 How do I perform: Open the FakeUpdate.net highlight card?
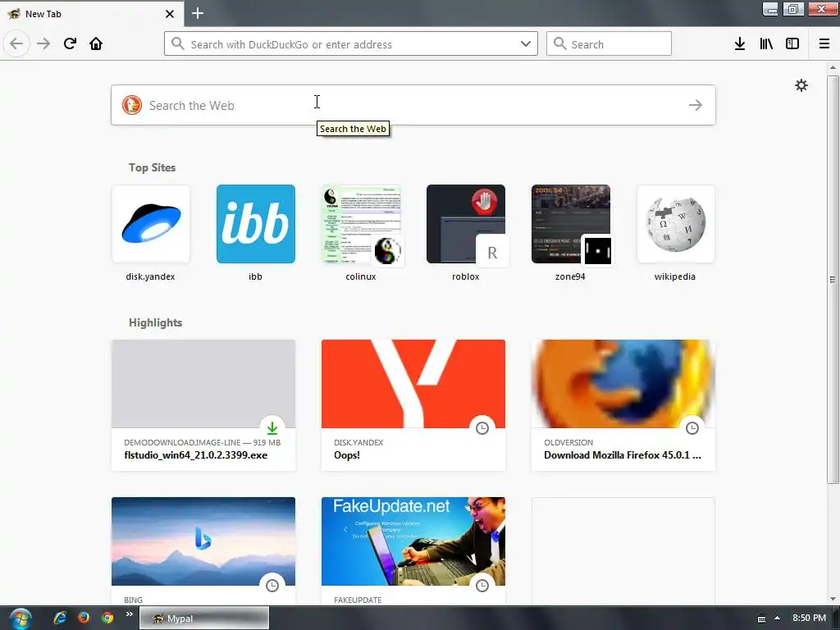tap(413, 551)
